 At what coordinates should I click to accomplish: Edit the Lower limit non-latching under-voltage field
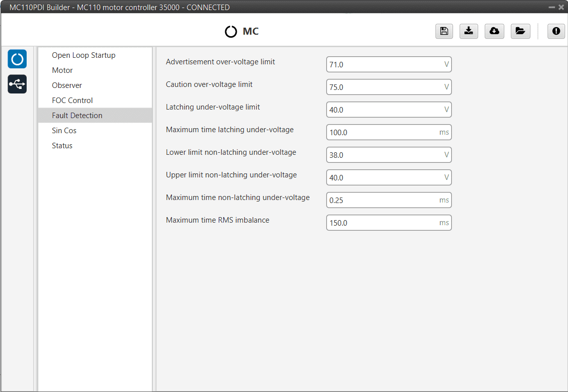coord(389,155)
